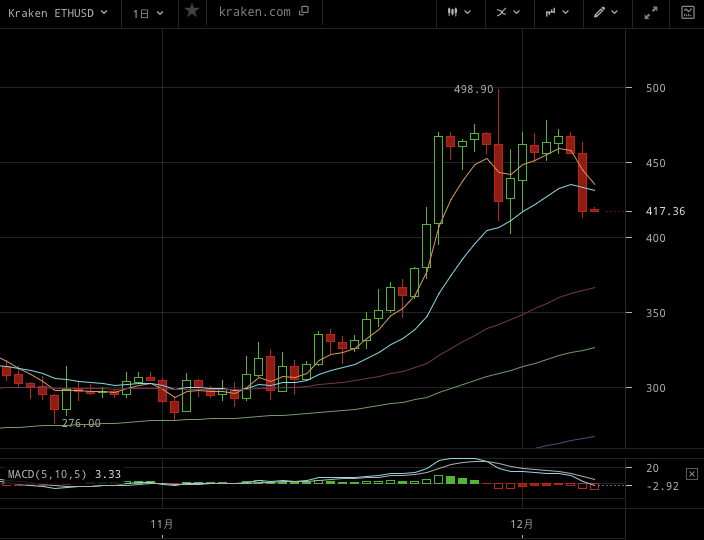
Task: Click the 300 price axis label
Action: pyautogui.click(x=656, y=388)
